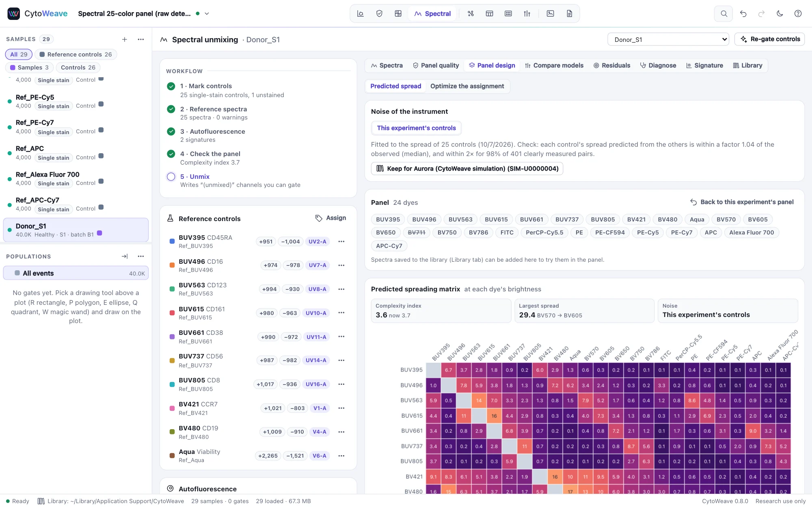This screenshot has height=508, width=812.
Task: Switch to the Residuals tab
Action: [x=612, y=65]
